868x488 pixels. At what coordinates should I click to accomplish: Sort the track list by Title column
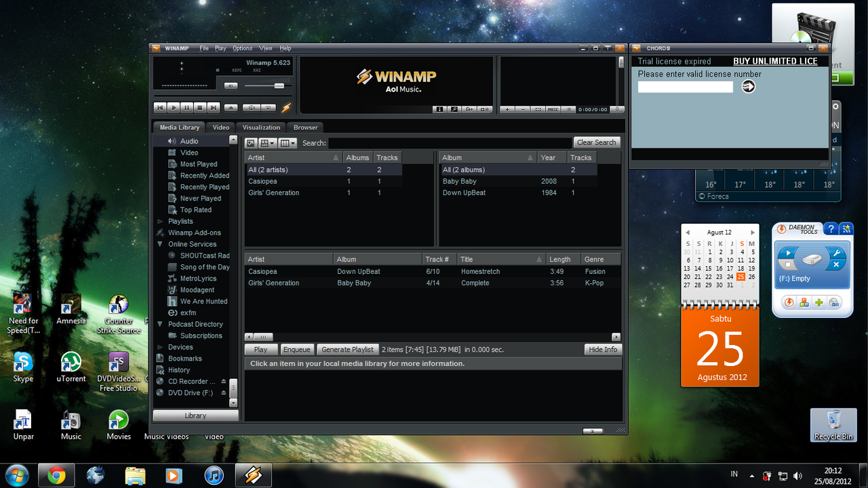coord(501,259)
